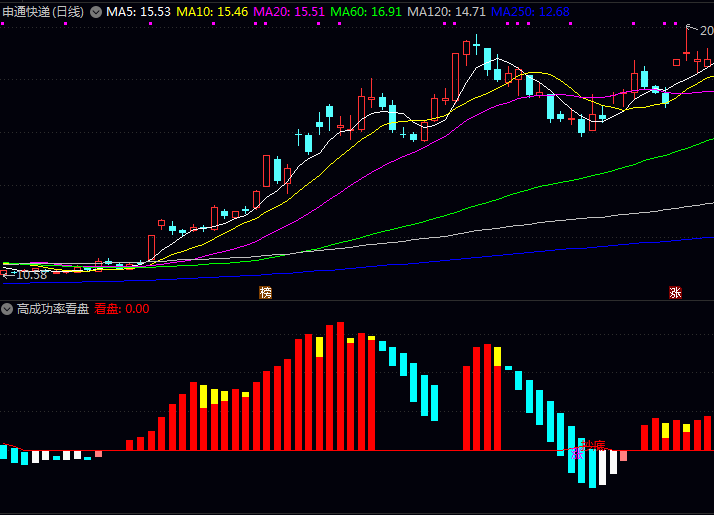This screenshot has width=714, height=515.
Task: Click the tall red candlestick nearest the 10.58 low label
Action: [x=152, y=248]
